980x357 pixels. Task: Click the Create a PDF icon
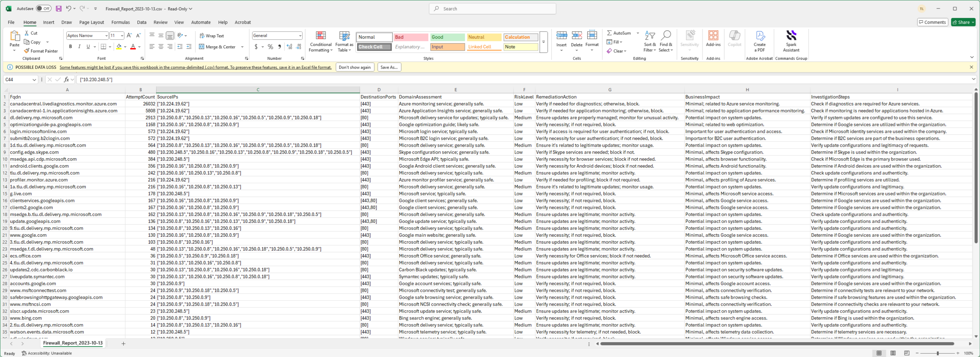click(759, 36)
